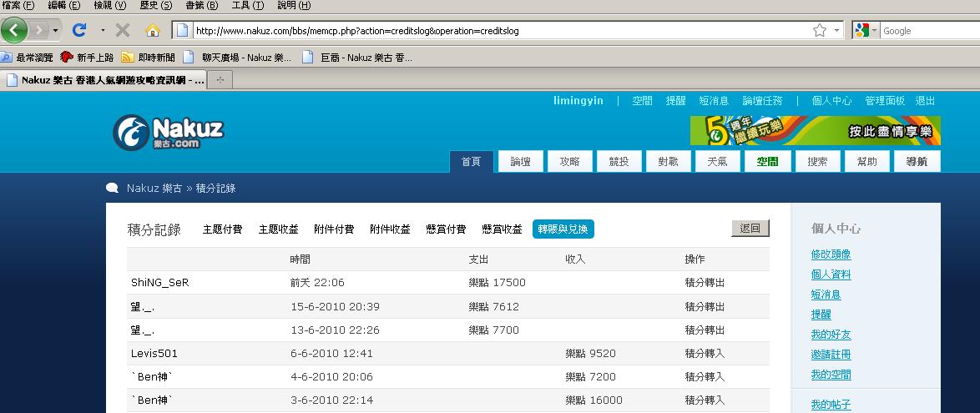This screenshot has height=413, width=980.
Task: Click into the Google search field
Action: 927,31
